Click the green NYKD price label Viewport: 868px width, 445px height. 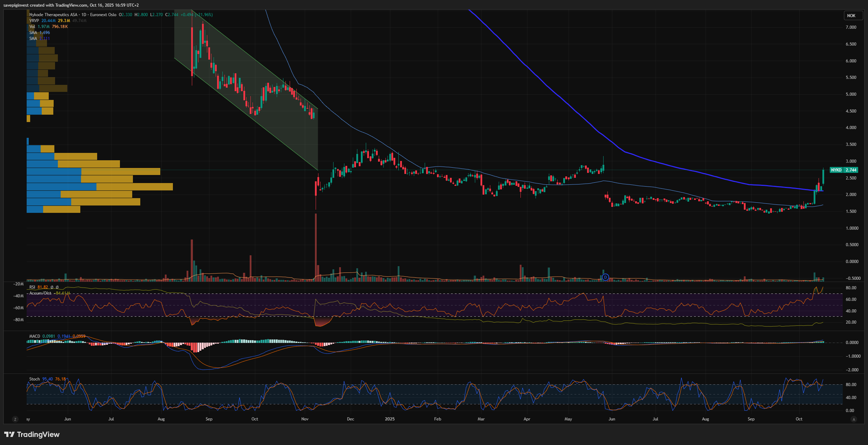836,170
